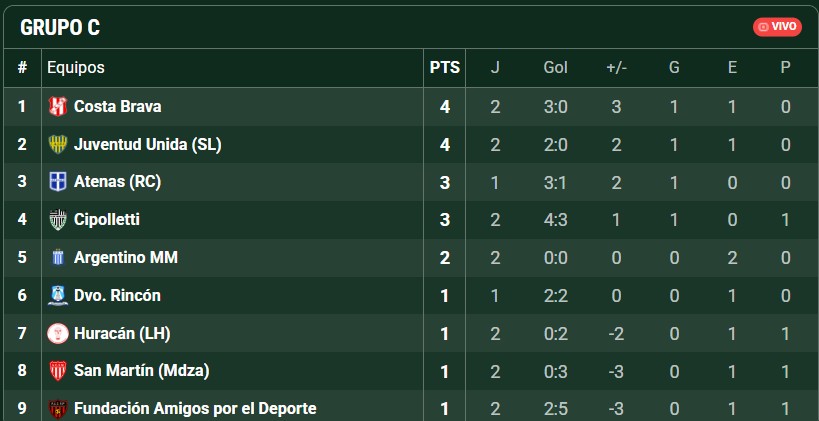The height and width of the screenshot is (421, 819).
Task: Click the Fundación Amigos por el Deporte crest
Action: [57, 408]
